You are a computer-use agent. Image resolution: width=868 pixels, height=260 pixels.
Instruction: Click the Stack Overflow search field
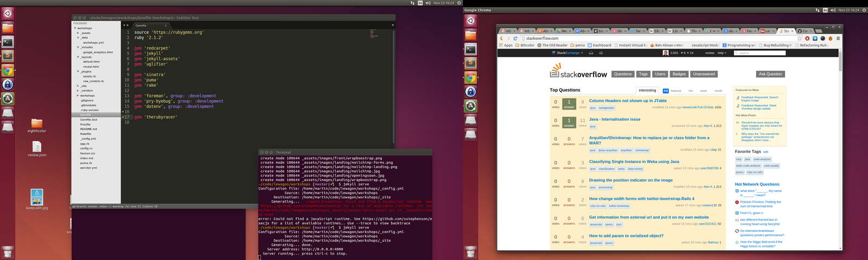coord(759,53)
